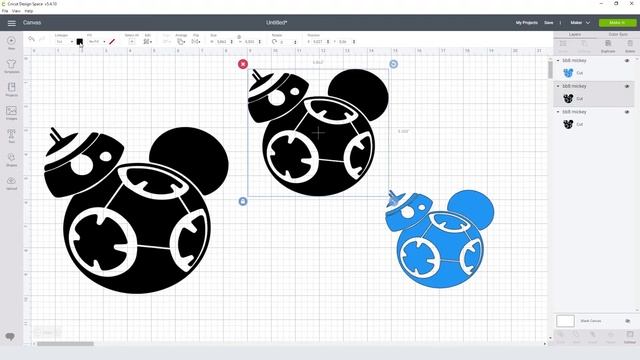This screenshot has height=360, width=640.
Task: Open the Fill dropdown
Action: coord(97,42)
